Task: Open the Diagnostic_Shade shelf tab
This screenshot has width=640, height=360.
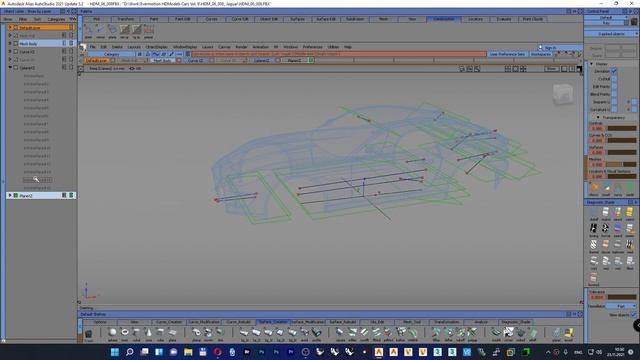Action: point(516,322)
